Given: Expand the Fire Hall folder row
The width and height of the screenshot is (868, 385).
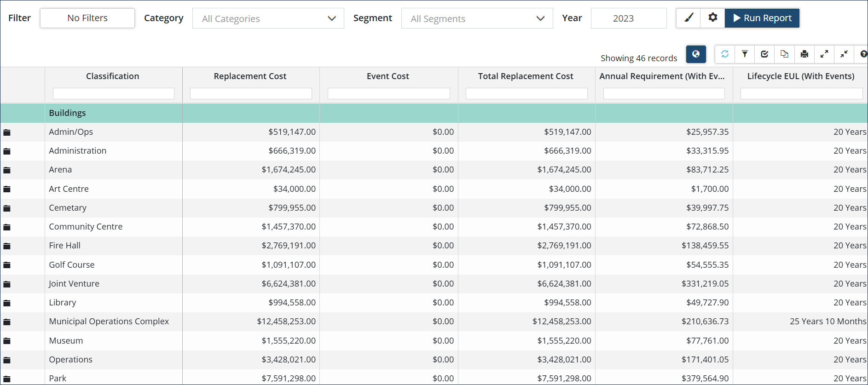Looking at the screenshot, I should tap(7, 246).
